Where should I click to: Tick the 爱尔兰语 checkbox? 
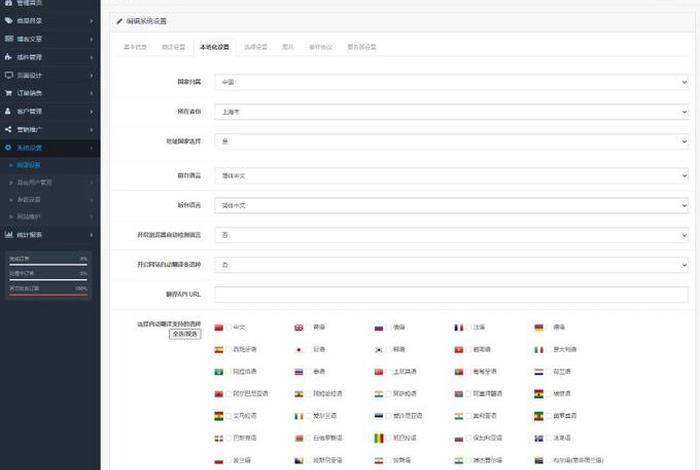coord(308,416)
